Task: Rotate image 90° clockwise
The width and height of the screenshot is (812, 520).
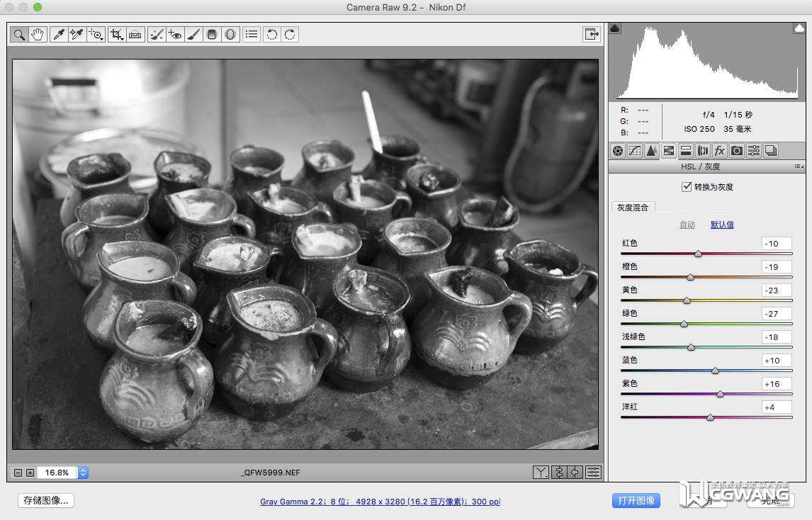Action: click(x=289, y=34)
